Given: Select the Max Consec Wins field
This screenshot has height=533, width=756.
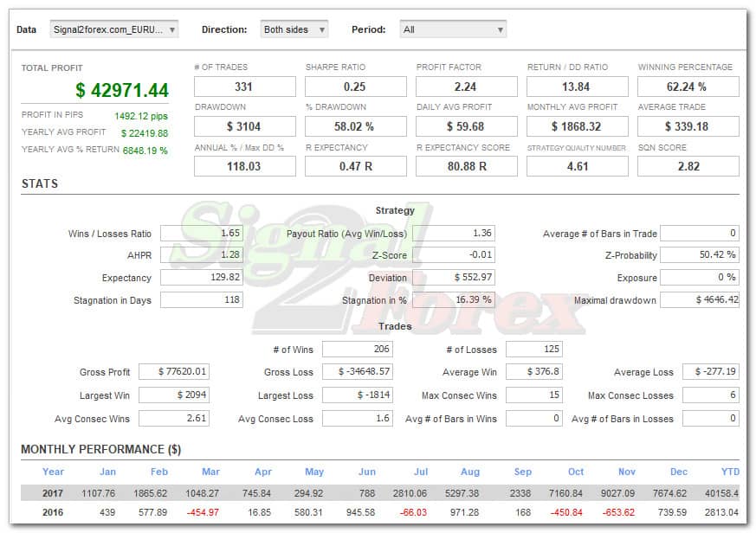Looking at the screenshot, I should pyautogui.click(x=533, y=395).
